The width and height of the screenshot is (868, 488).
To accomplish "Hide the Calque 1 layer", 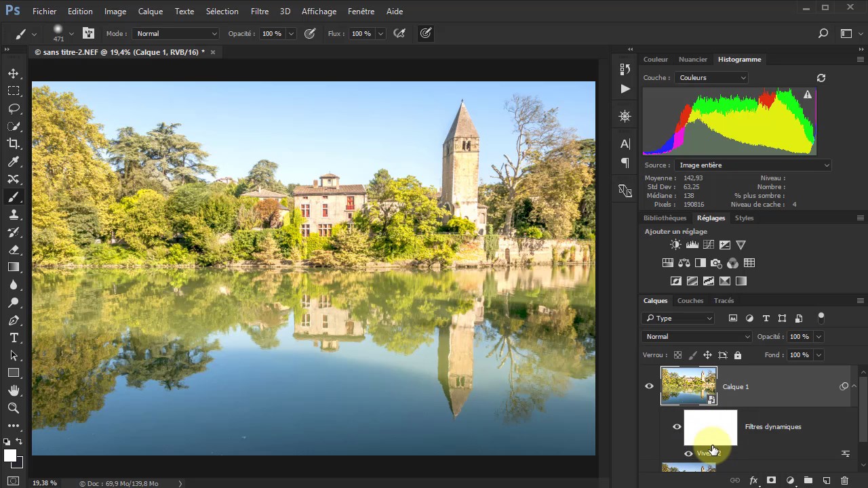I will click(649, 386).
